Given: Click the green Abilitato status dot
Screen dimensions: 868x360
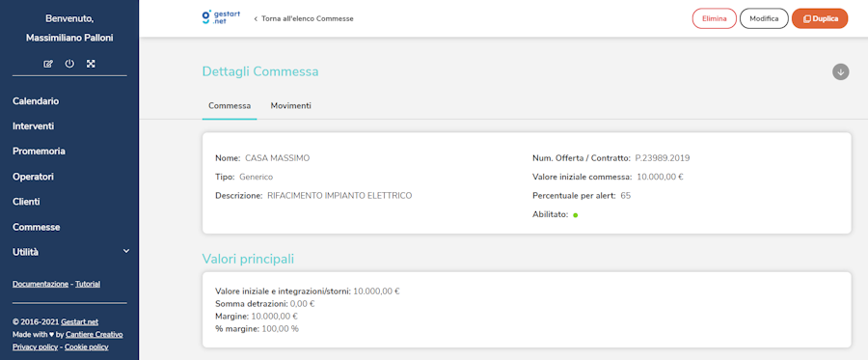Looking at the screenshot, I should tap(576, 215).
